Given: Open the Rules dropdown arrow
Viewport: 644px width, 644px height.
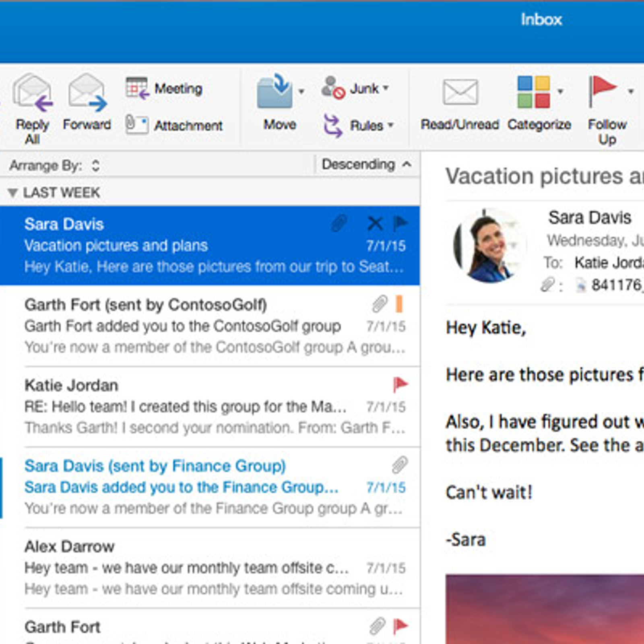Looking at the screenshot, I should click(x=390, y=125).
